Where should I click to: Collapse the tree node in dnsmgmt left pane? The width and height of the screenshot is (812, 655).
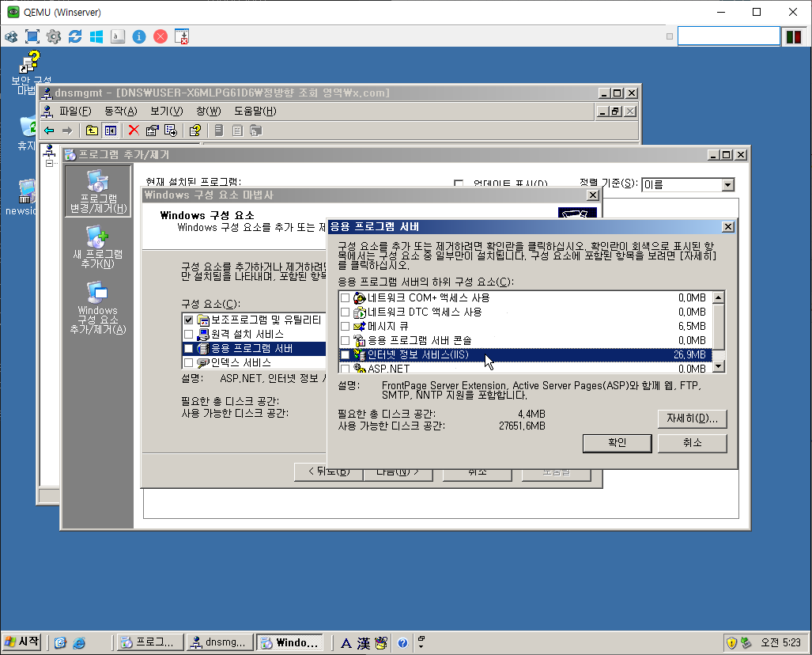coord(49,164)
